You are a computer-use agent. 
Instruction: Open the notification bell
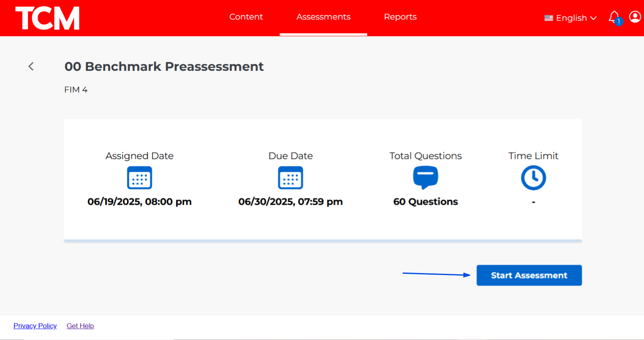pos(614,17)
